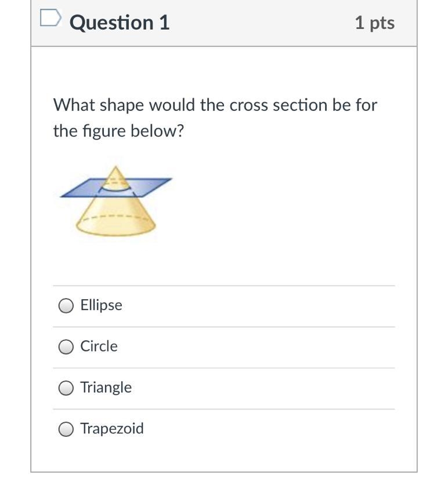Open the cone cross-section figure image
Screen dimensions: 448x481
pyautogui.click(x=116, y=201)
